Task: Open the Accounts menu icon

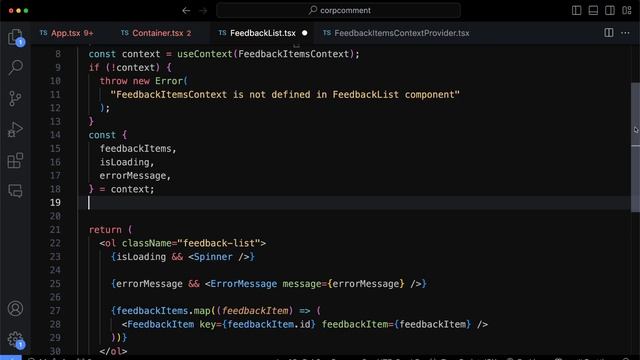Action: click(16, 309)
